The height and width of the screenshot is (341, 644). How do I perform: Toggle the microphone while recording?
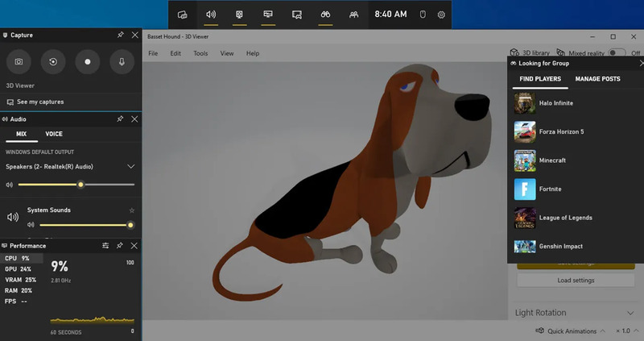click(122, 61)
